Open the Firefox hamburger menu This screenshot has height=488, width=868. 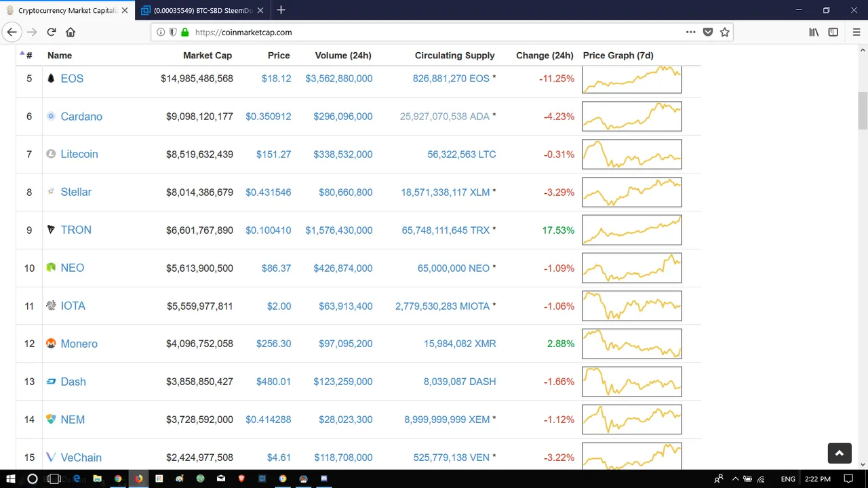tap(856, 32)
